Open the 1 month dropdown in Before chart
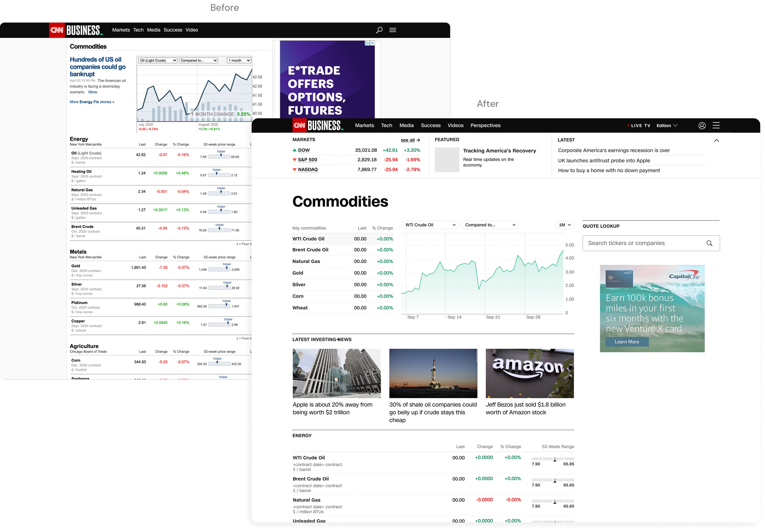Screen dimensions: 765x532 (239, 60)
